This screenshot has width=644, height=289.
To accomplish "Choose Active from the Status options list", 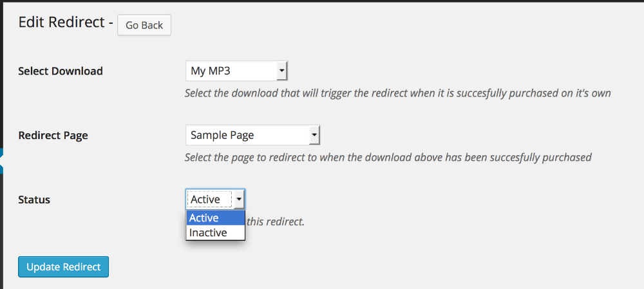I will tap(216, 218).
